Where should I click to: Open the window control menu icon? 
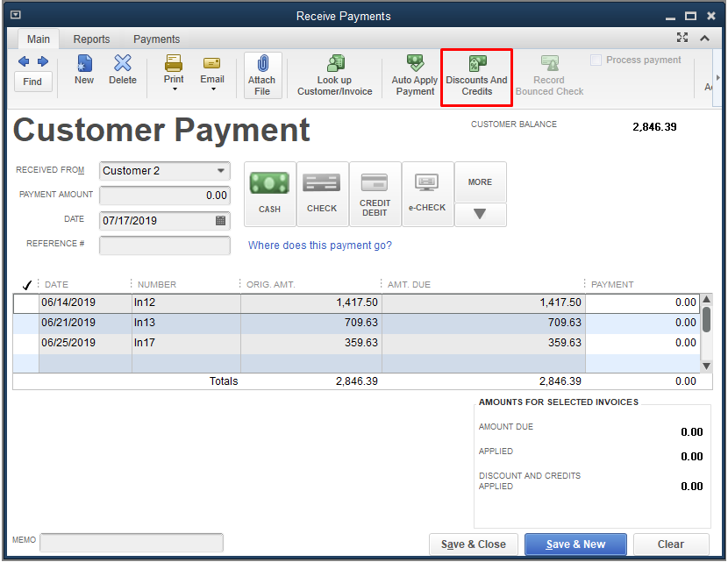pyautogui.click(x=16, y=15)
